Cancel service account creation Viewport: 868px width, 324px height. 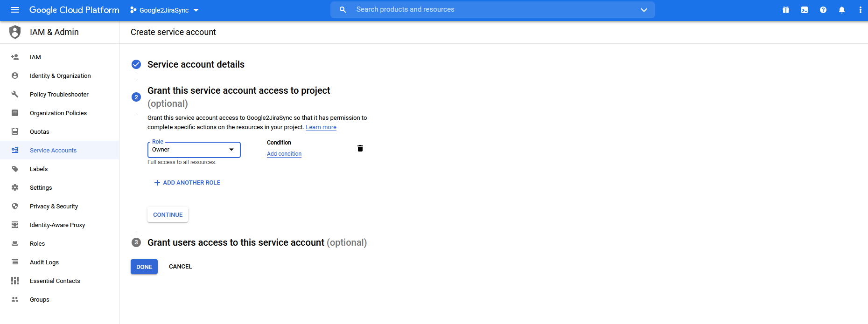180,267
